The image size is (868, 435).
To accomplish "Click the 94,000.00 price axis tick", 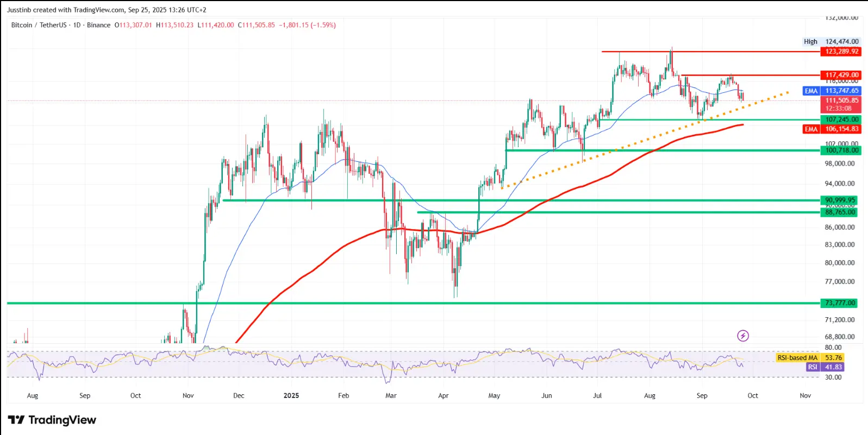I will [840, 184].
